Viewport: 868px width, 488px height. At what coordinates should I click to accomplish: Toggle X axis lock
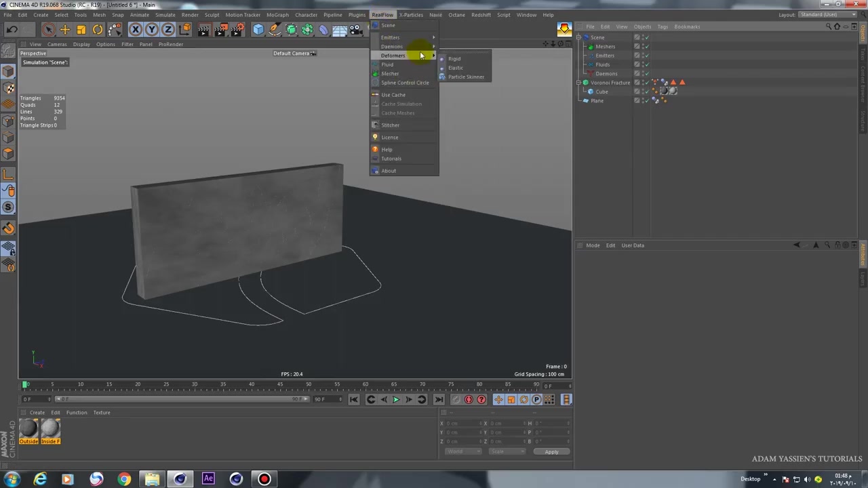pos(136,29)
